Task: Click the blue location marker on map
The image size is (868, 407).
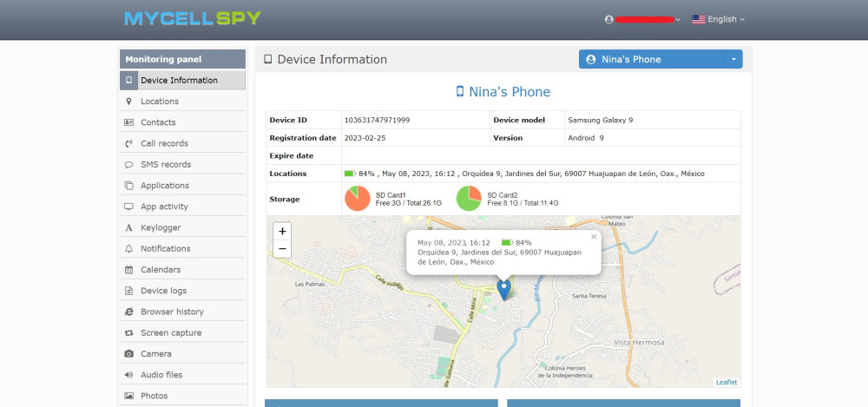Action: click(x=503, y=290)
